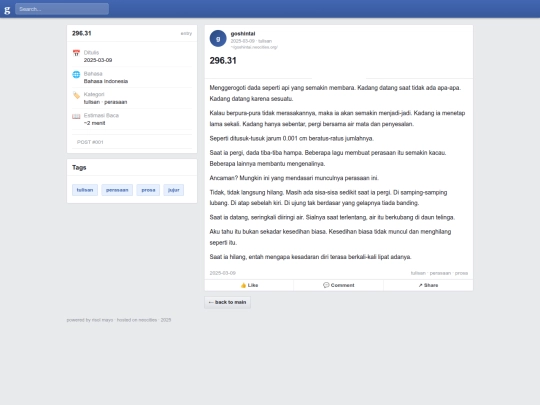Image resolution: width=540 pixels, height=405 pixels.
Task: Click the post title "296.31" heading
Action: pos(223,61)
